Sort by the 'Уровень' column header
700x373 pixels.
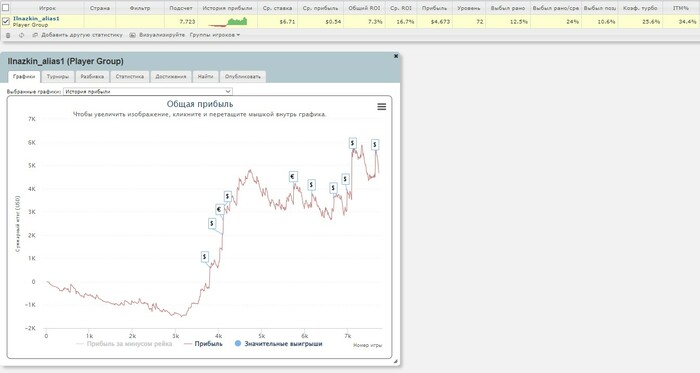click(469, 8)
